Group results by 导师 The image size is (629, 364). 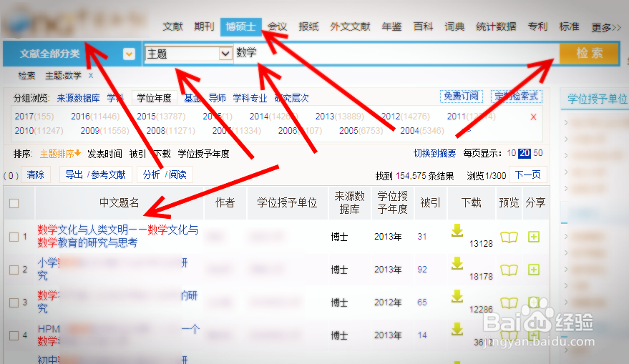tap(218, 98)
